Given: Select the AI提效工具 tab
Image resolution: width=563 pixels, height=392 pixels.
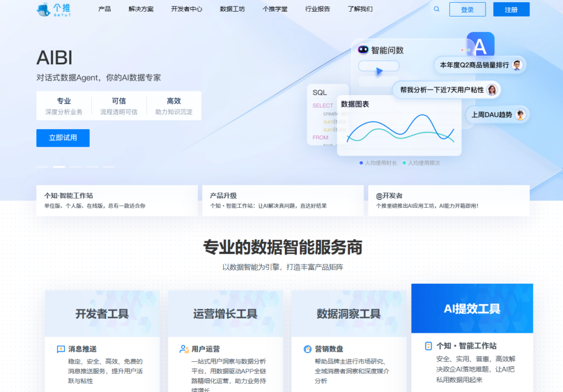Looking at the screenshot, I should point(472,309).
